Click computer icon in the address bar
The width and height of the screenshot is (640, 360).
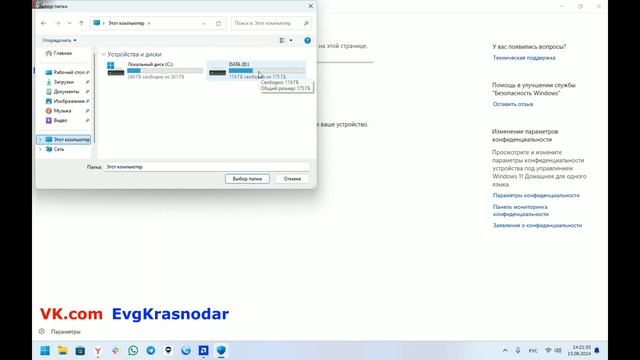[x=97, y=23]
